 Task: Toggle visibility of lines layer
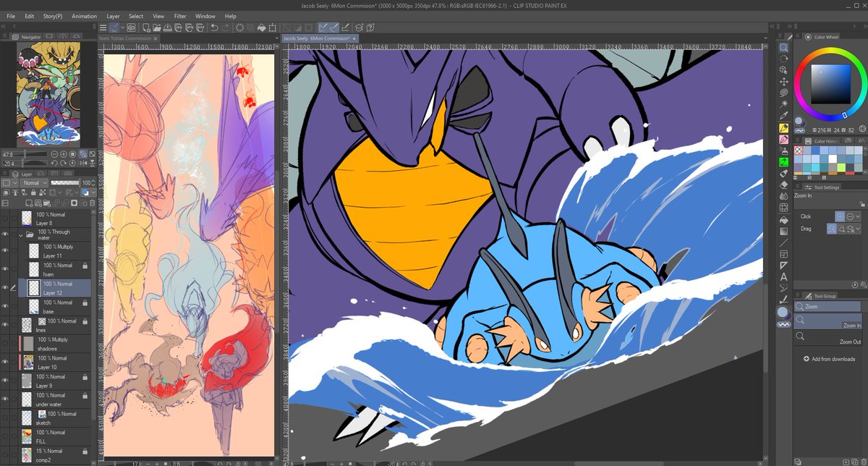pos(5,325)
